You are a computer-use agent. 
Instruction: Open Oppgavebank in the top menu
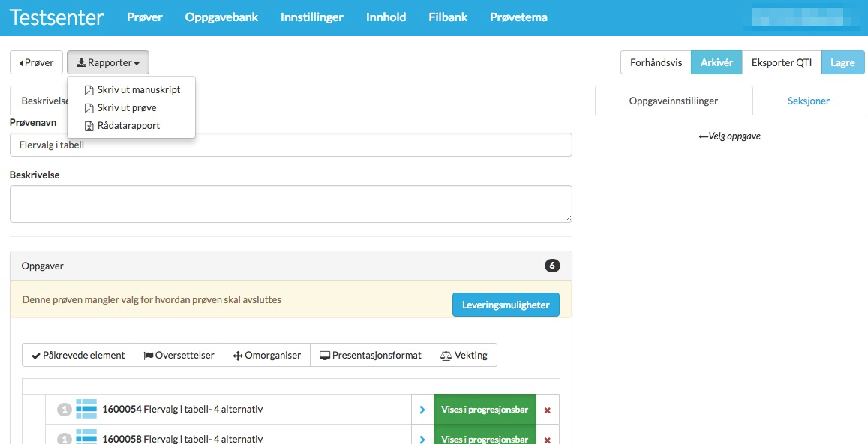coord(221,17)
